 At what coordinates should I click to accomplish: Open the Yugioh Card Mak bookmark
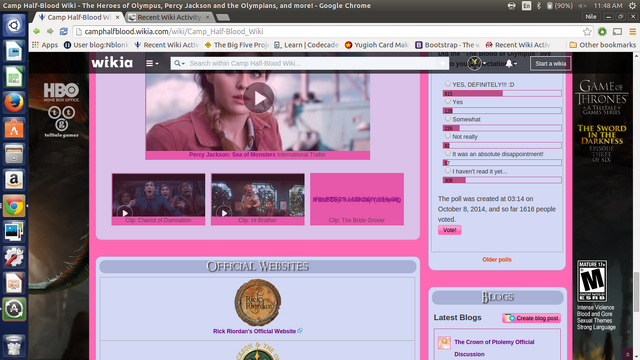pyautogui.click(x=377, y=45)
